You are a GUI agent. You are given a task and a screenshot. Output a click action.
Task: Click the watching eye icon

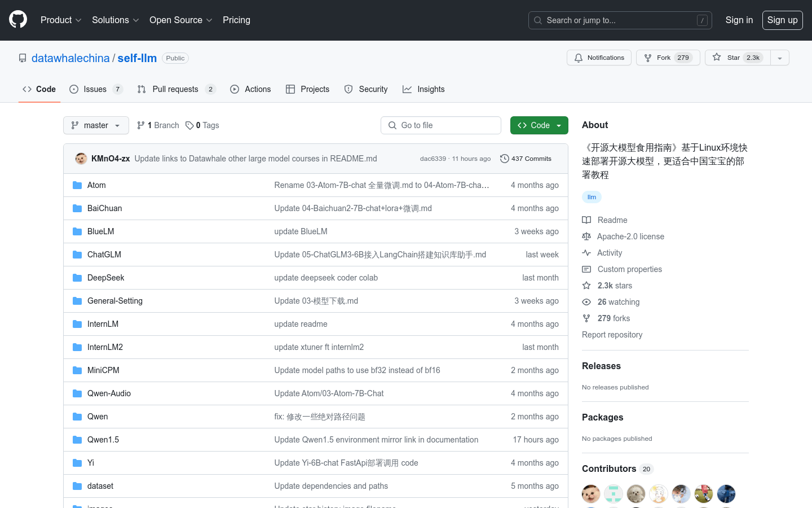(586, 302)
